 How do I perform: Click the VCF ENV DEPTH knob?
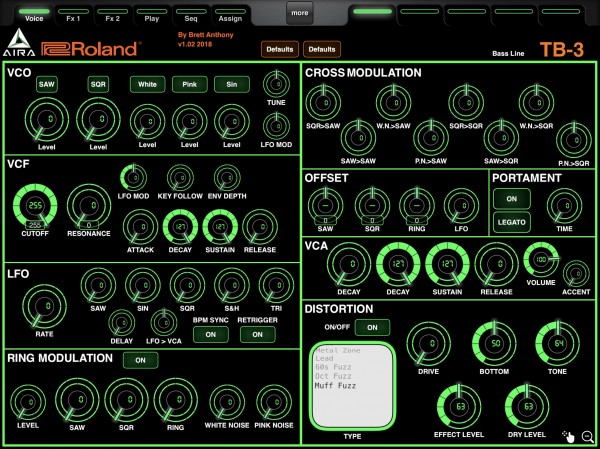227,178
